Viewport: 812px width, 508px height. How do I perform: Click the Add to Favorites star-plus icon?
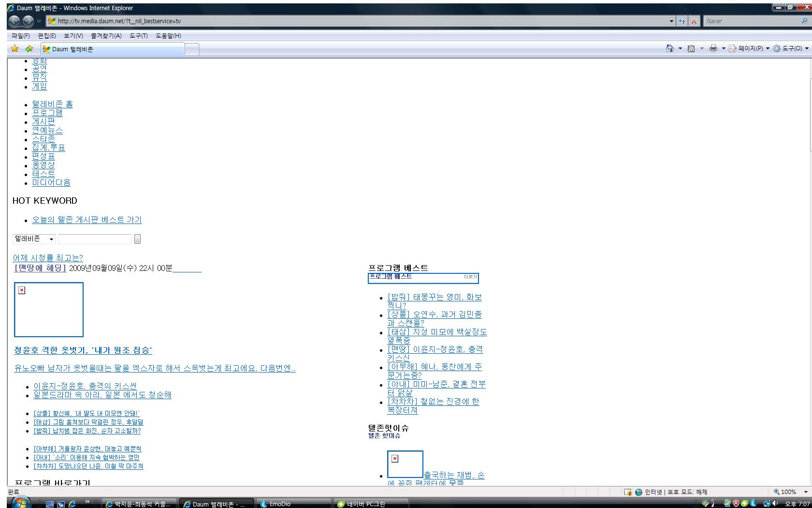coord(29,48)
